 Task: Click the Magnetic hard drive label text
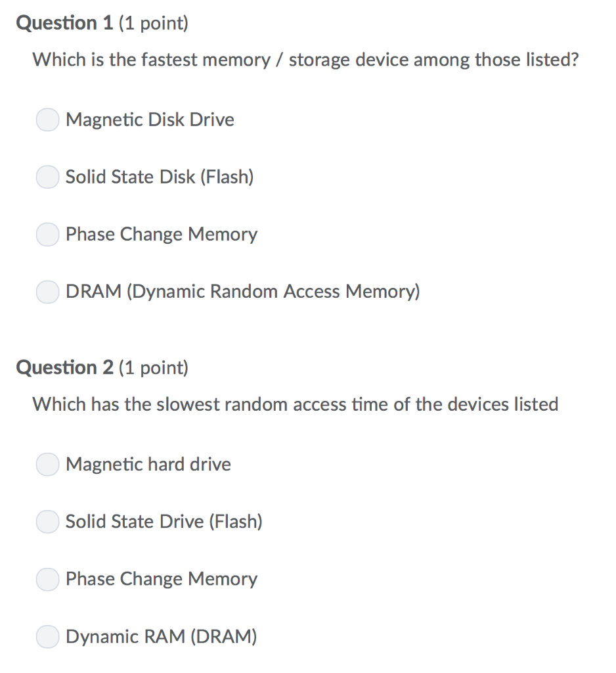[x=148, y=464]
